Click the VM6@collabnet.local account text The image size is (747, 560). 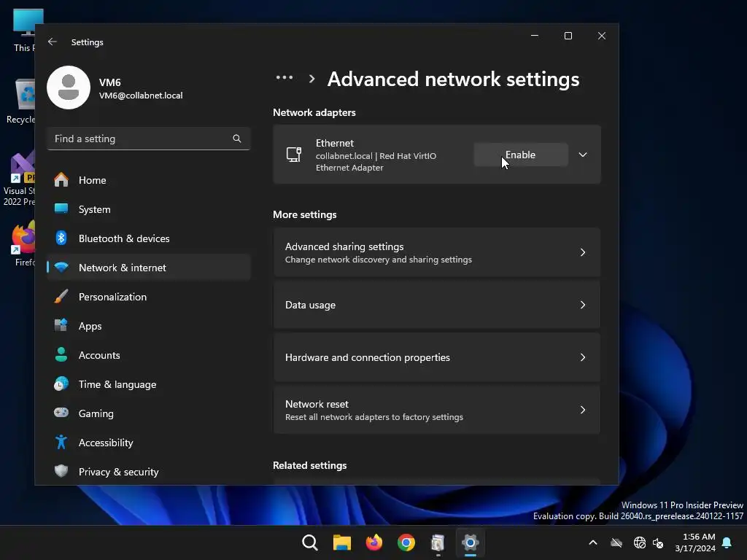[x=141, y=96]
